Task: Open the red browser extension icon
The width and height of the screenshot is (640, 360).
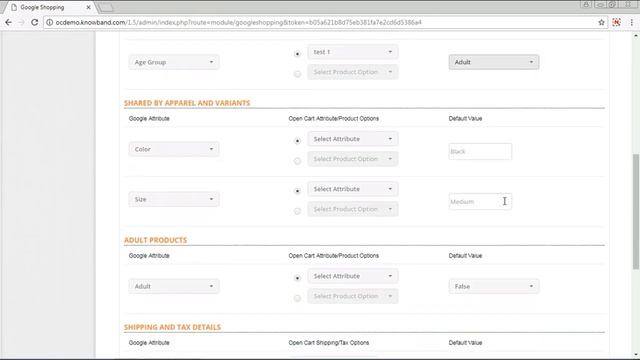Action: [x=616, y=22]
